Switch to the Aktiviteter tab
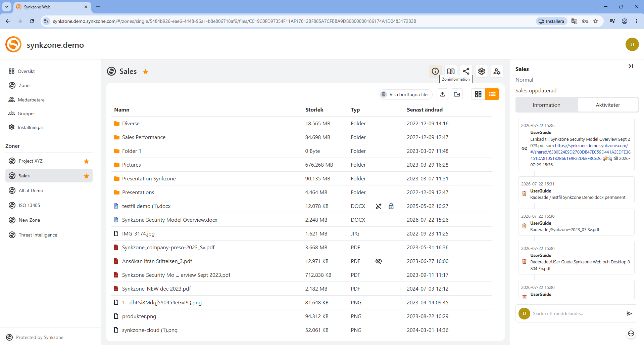The width and height of the screenshot is (644, 345). click(x=608, y=105)
